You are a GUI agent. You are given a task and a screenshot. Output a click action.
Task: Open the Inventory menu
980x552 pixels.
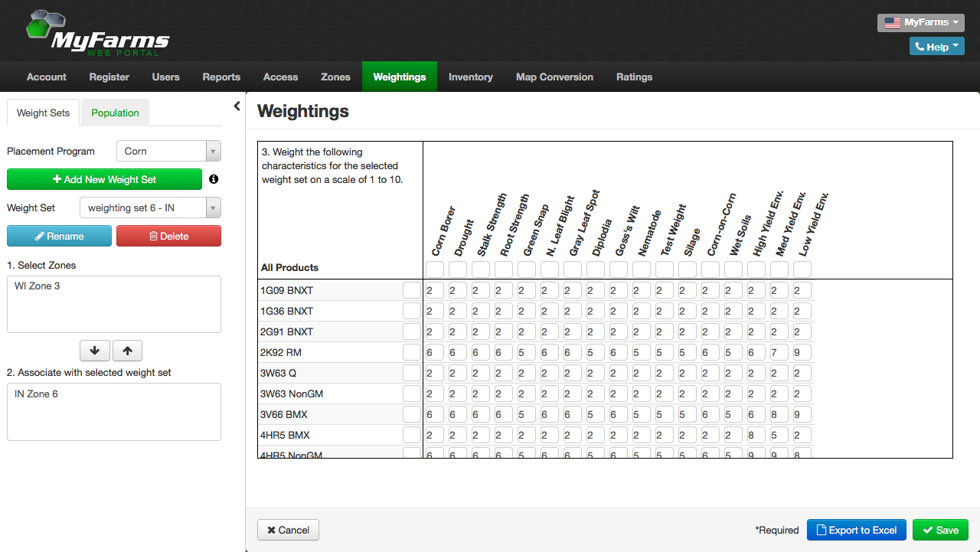click(x=471, y=77)
